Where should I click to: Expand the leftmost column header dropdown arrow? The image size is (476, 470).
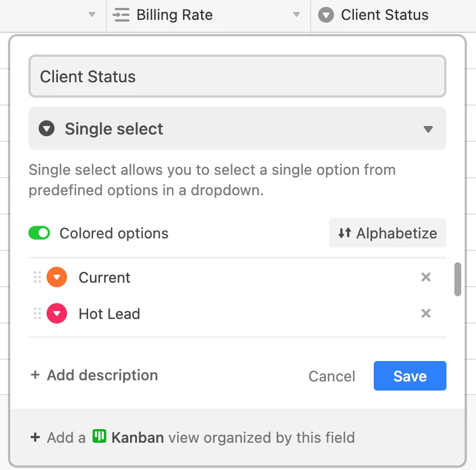tap(92, 15)
